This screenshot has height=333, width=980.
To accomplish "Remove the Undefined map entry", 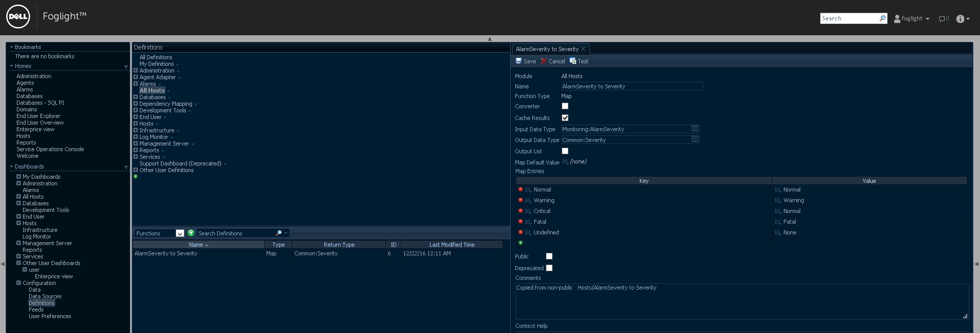I will [520, 232].
